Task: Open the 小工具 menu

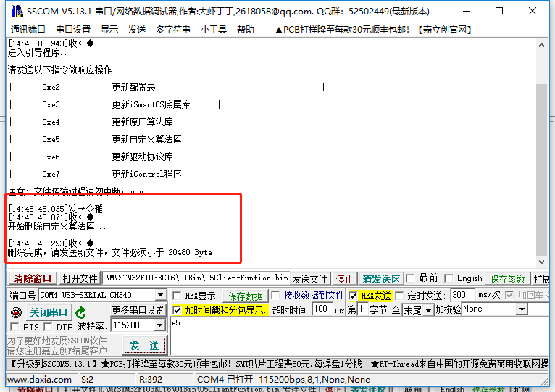Action: point(214,30)
